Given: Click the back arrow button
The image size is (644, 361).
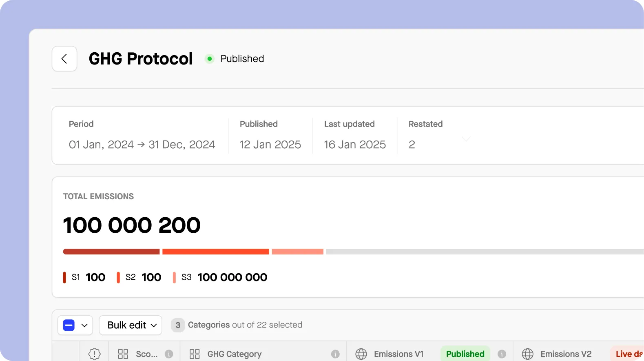Looking at the screenshot, I should point(64,59).
